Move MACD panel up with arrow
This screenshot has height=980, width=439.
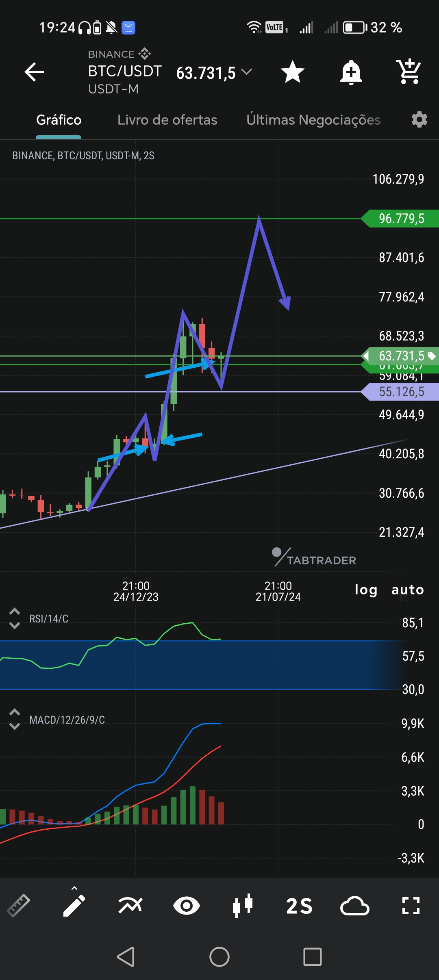[15, 712]
